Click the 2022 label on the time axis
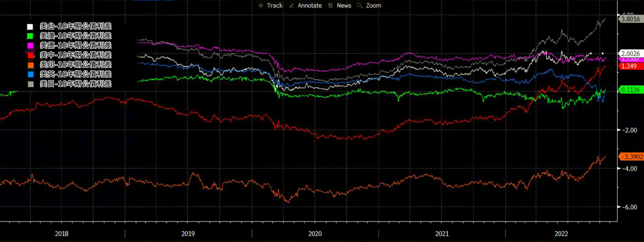The image size is (644, 242). 561,234
